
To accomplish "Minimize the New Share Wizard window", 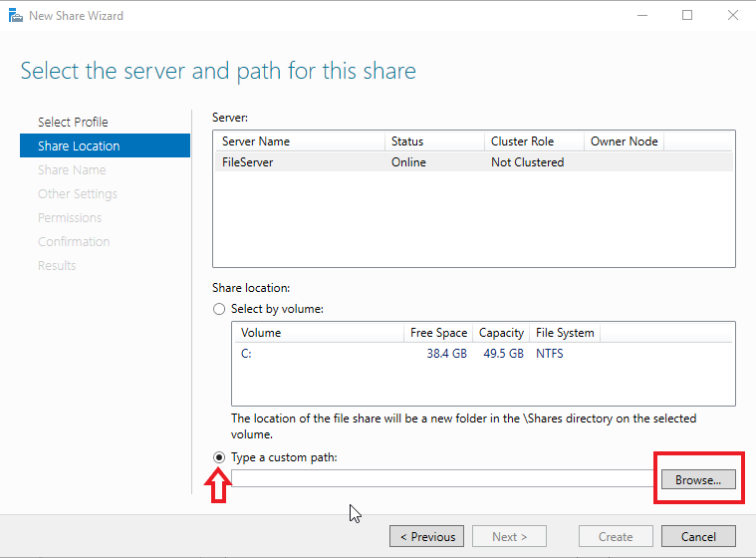I will [x=642, y=15].
